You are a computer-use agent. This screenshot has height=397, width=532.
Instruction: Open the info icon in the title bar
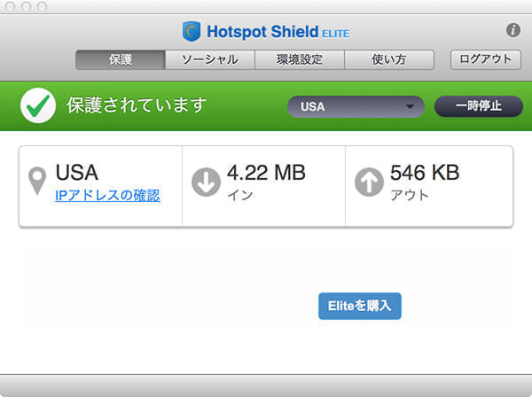click(x=512, y=30)
